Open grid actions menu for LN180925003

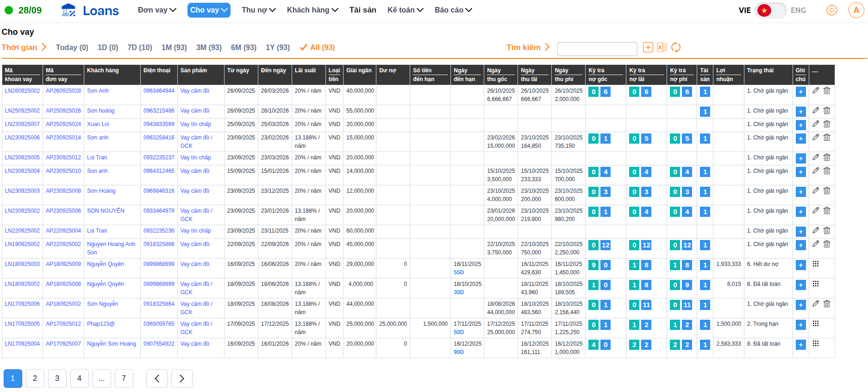[816, 264]
